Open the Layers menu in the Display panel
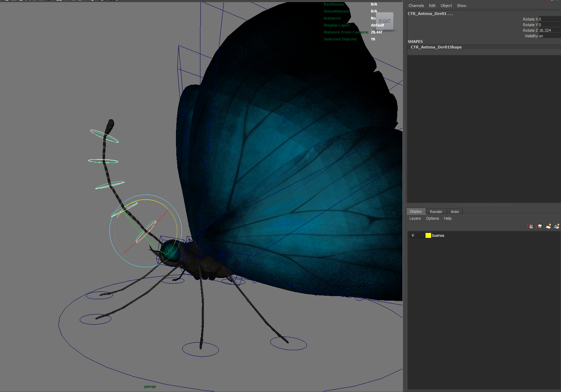This screenshot has height=392, width=561. (x=415, y=218)
